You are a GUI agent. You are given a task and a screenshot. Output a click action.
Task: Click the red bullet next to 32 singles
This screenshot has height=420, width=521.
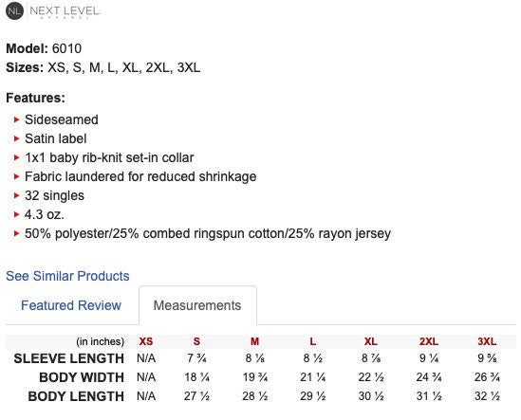[x=17, y=195]
